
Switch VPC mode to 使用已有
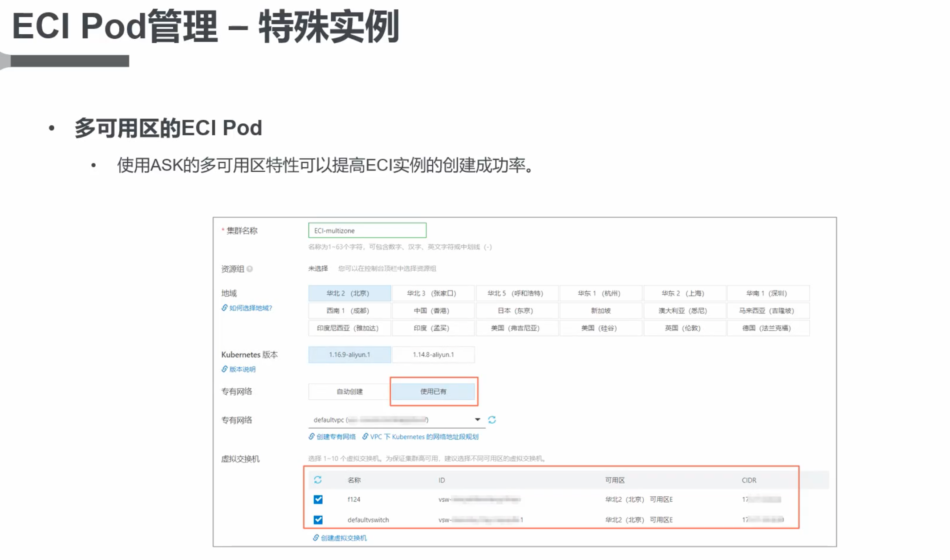tap(434, 392)
